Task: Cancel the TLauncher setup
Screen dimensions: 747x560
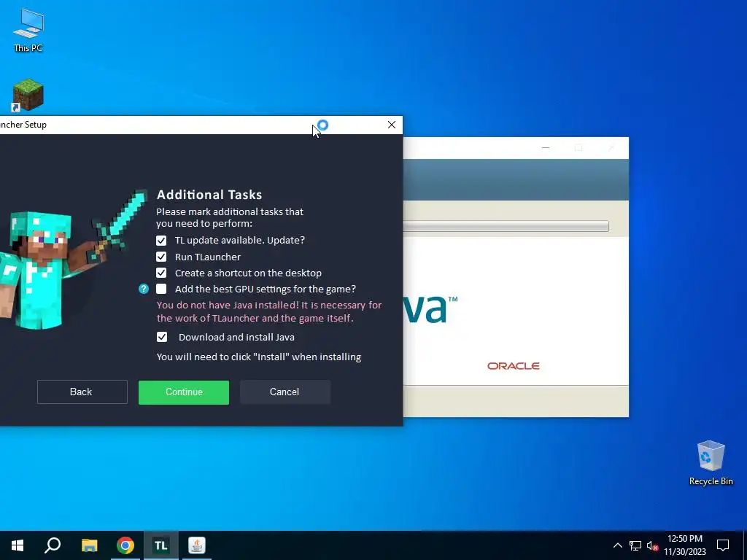Action: pyautogui.click(x=285, y=392)
